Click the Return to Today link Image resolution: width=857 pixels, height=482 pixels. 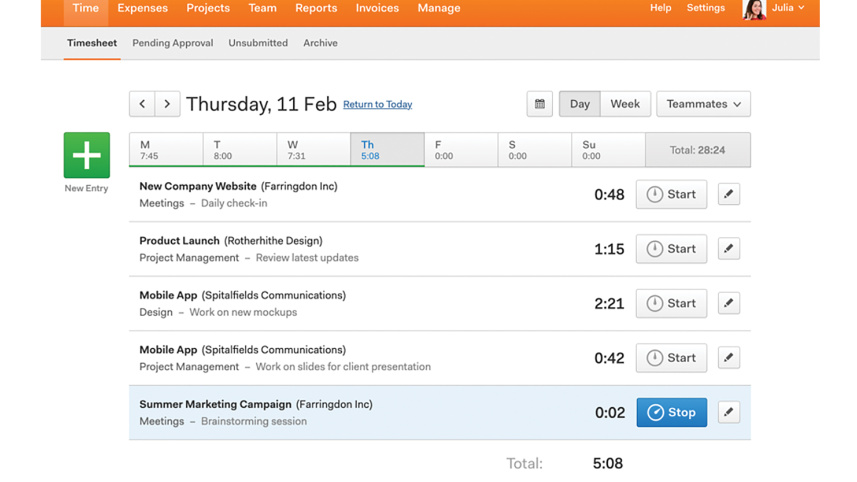pos(377,105)
